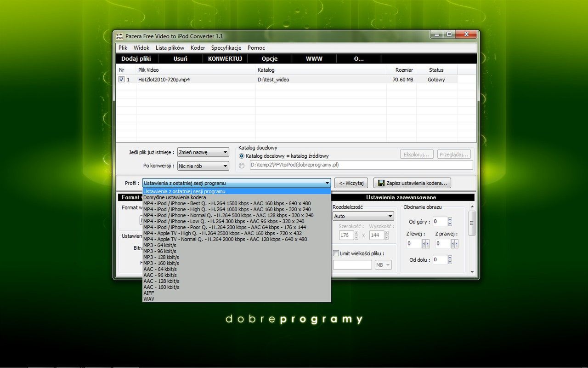This screenshot has height=368, width=588.
Task: Click the output directory path field
Action: point(361,165)
